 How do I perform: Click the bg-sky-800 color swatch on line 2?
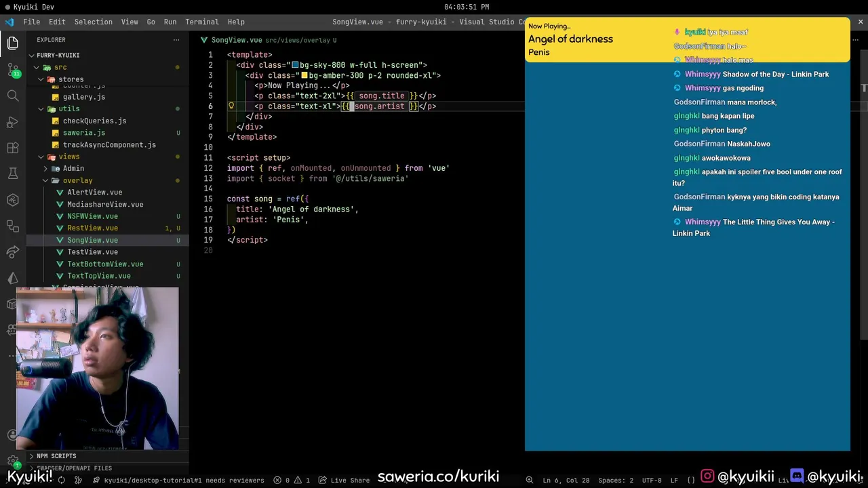(295, 65)
